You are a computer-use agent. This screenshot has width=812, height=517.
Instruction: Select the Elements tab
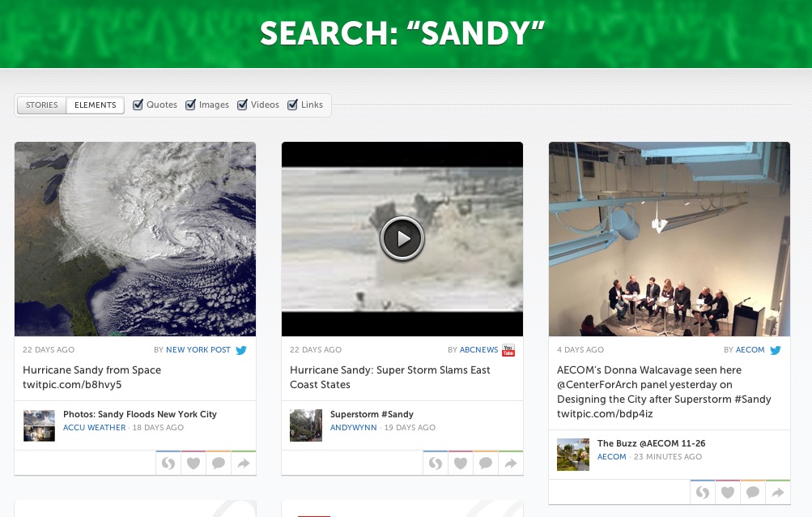[96, 105]
